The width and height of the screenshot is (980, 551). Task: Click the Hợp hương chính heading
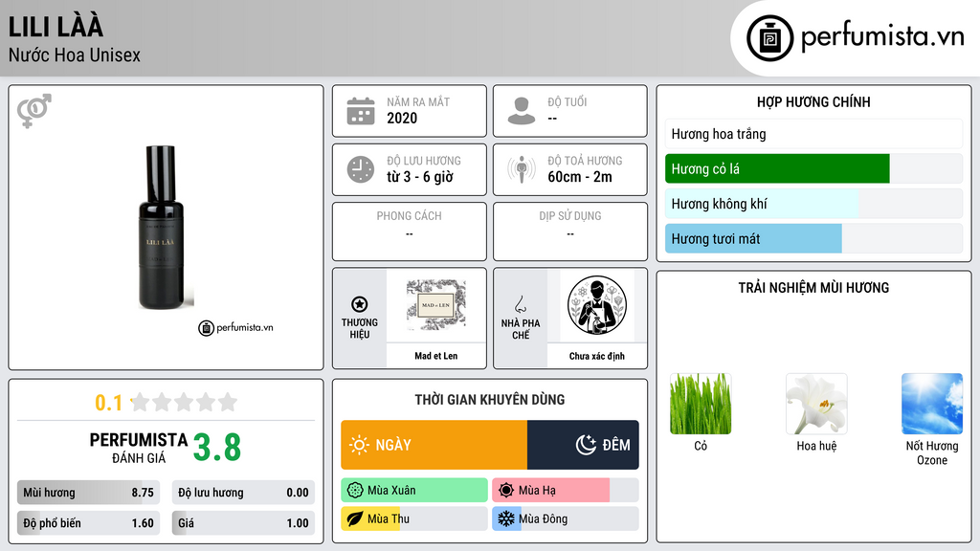(813, 101)
